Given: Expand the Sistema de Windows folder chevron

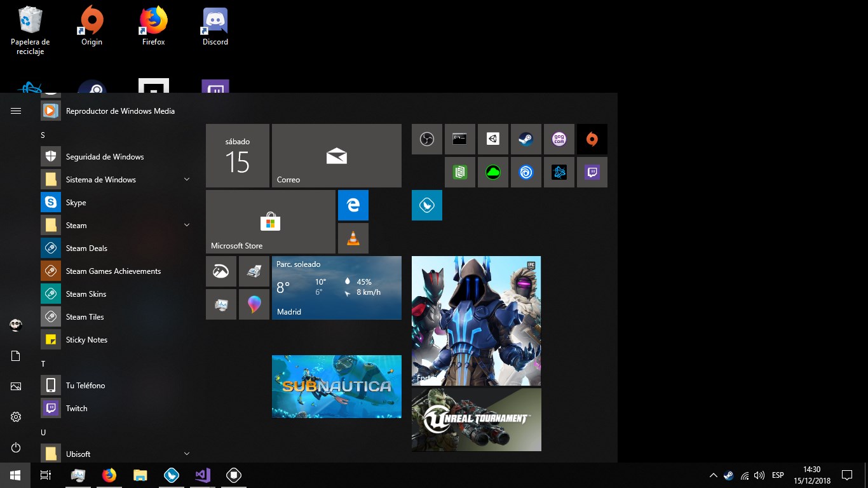Looking at the screenshot, I should pyautogui.click(x=187, y=180).
